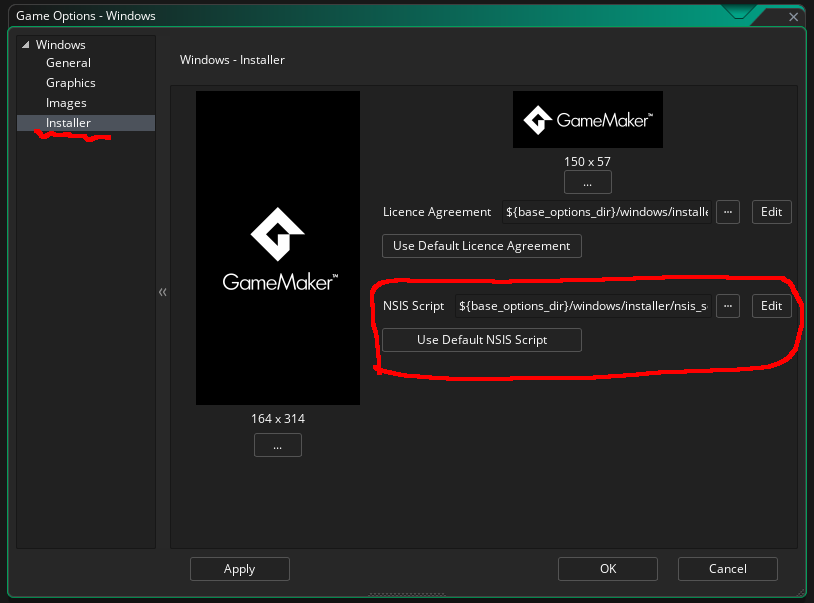
Task: Confirm settings with OK
Action: pyautogui.click(x=608, y=569)
